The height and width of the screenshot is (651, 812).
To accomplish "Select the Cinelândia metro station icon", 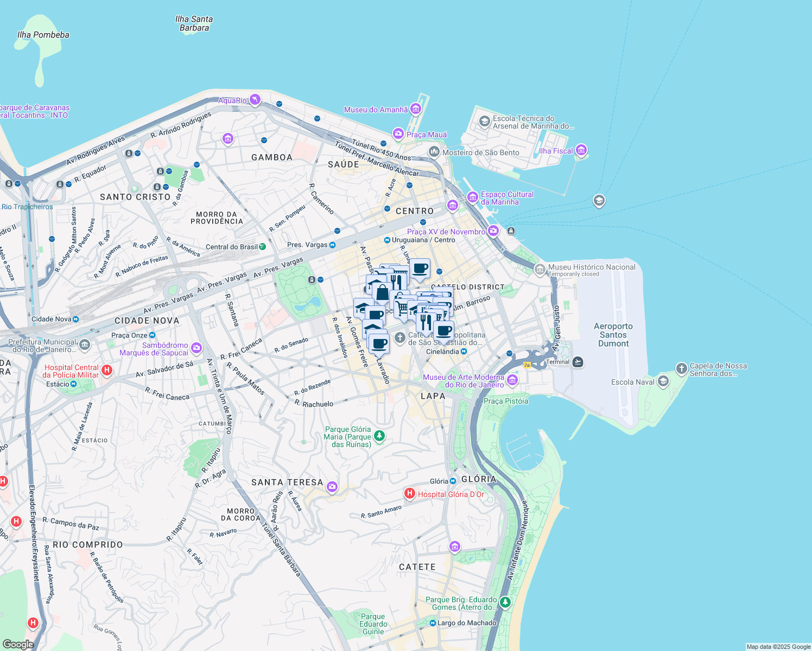I will pyautogui.click(x=463, y=352).
